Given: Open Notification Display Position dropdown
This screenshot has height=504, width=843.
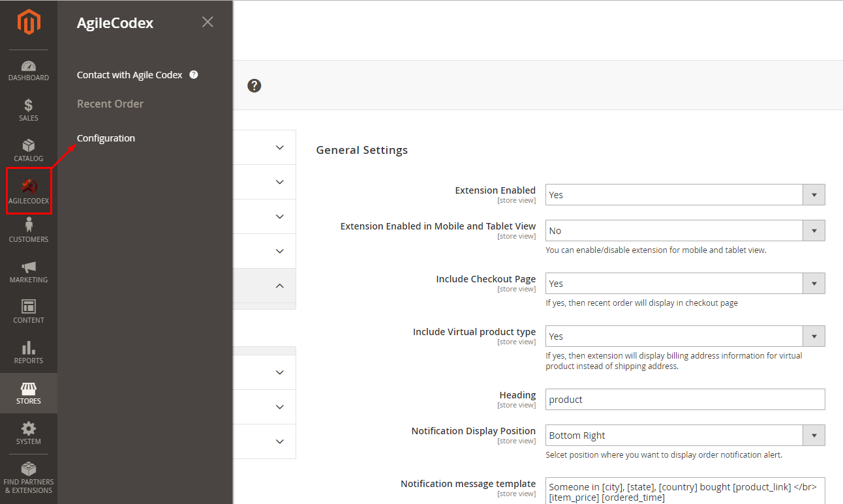Looking at the screenshot, I should 685,436.
